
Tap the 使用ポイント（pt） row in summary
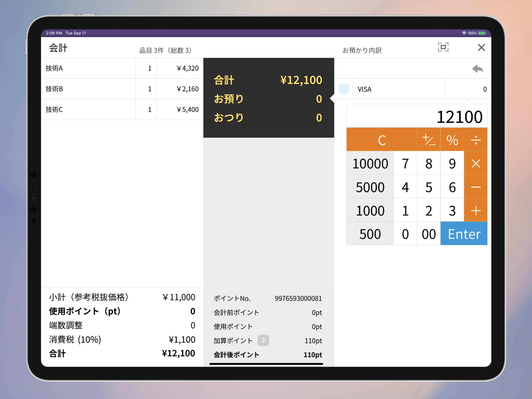click(122, 311)
